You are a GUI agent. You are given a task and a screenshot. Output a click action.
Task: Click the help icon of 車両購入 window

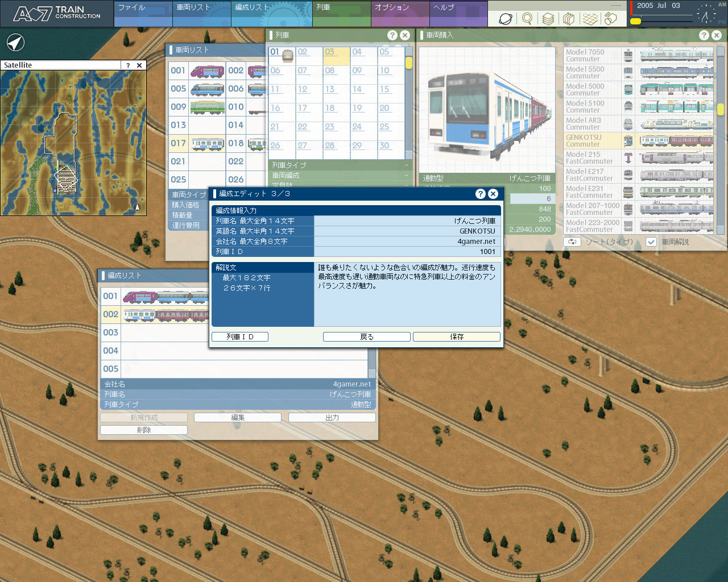[x=704, y=35]
